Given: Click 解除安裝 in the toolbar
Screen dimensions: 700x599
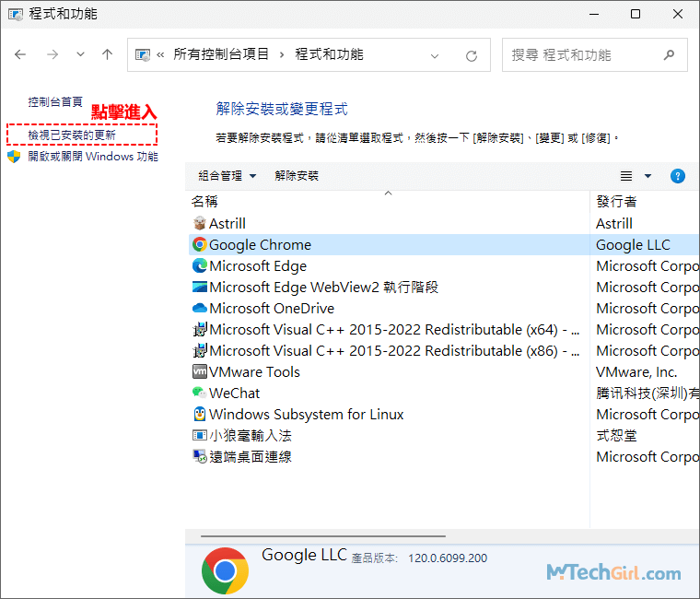Looking at the screenshot, I should pos(297,176).
